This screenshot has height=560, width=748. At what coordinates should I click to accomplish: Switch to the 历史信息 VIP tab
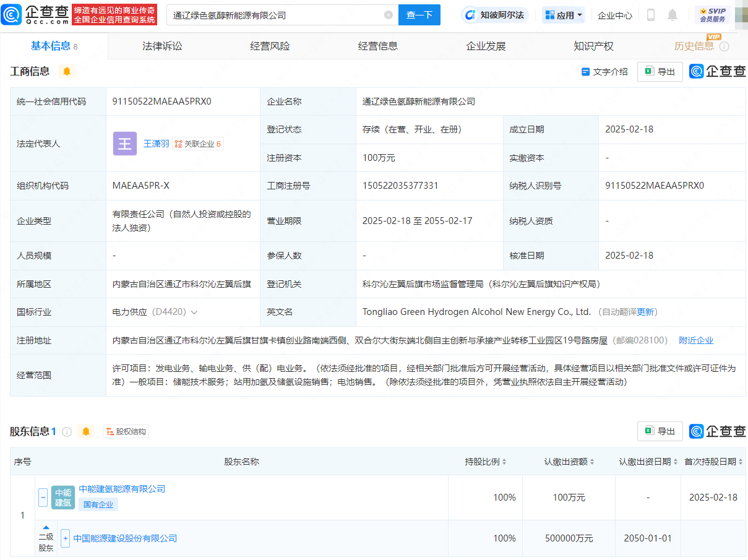point(694,46)
